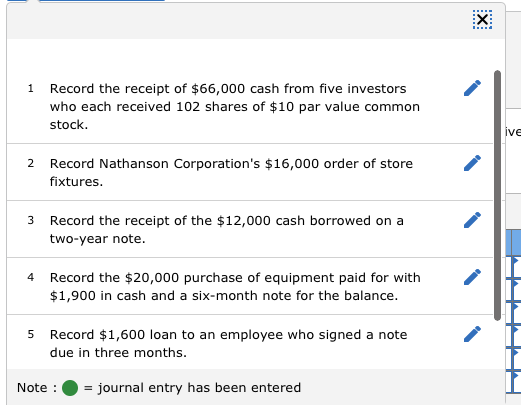Open editor for $1,600 employee loan entry
The width and height of the screenshot is (521, 405).
(472, 334)
